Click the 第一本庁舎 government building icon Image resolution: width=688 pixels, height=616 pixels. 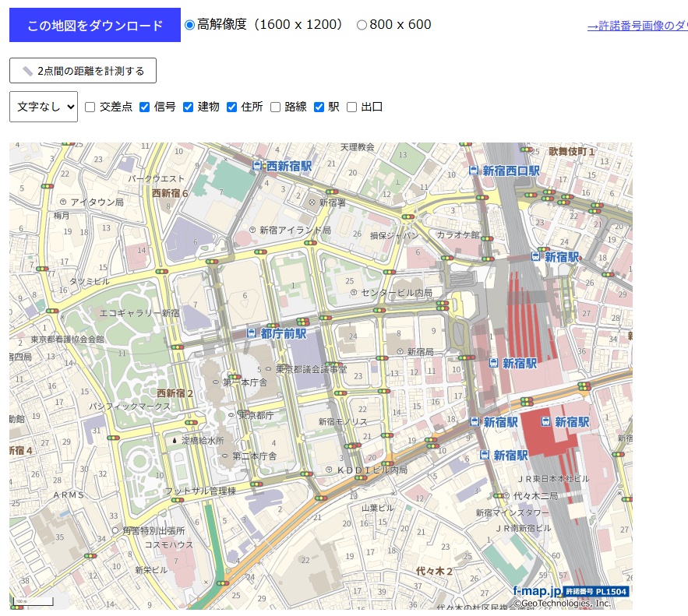click(216, 382)
